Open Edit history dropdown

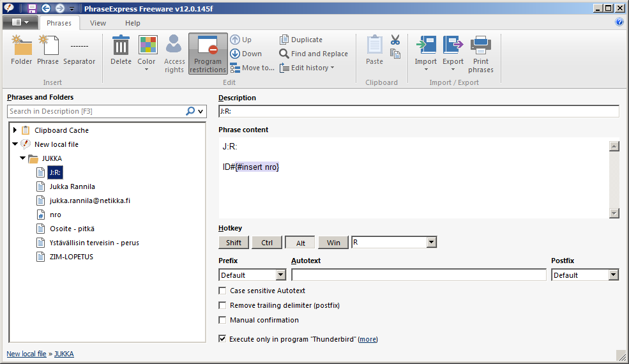coord(307,68)
